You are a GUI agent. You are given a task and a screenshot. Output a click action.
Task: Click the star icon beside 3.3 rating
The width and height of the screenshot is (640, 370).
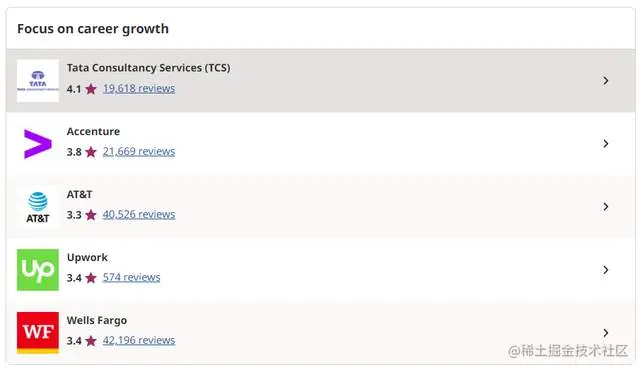91,215
